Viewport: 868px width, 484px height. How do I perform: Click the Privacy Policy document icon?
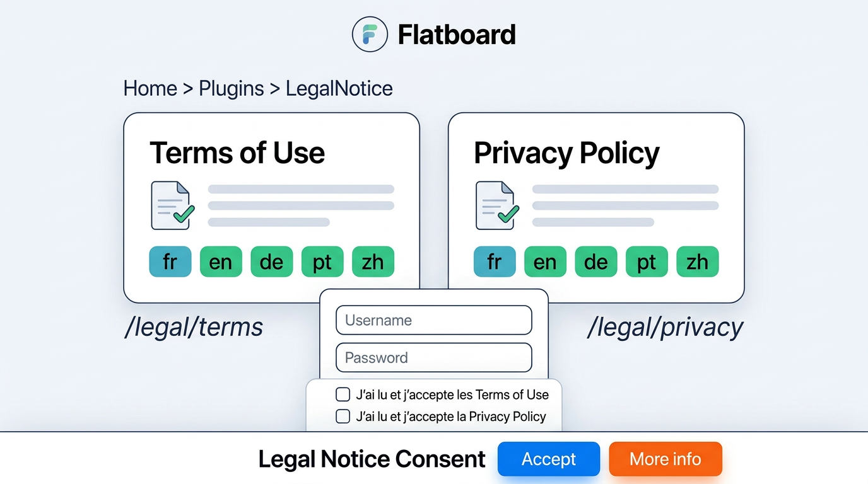pos(496,205)
